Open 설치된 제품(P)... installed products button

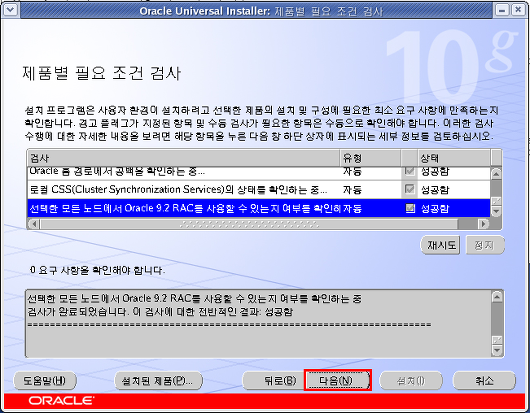pos(159,381)
